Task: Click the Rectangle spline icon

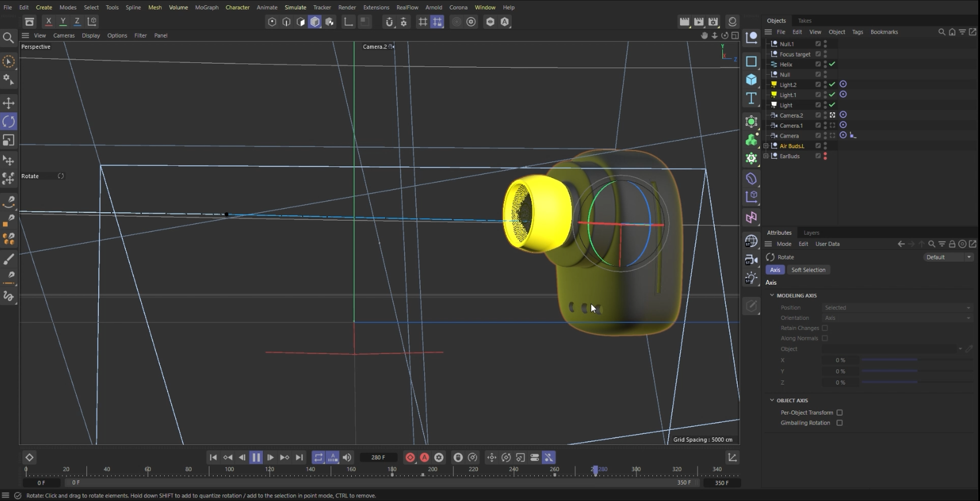Action: (751, 61)
